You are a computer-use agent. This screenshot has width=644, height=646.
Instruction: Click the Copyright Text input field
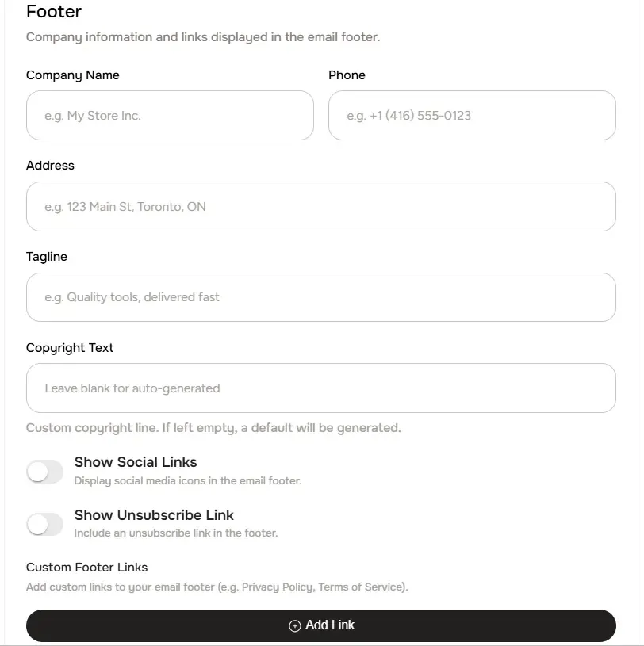[x=320, y=388]
